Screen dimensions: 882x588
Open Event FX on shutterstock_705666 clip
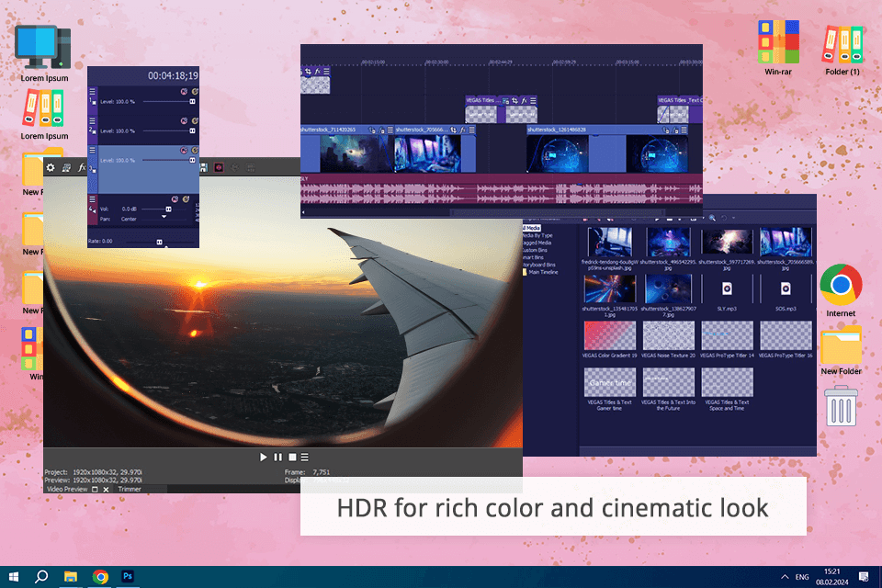click(x=463, y=130)
